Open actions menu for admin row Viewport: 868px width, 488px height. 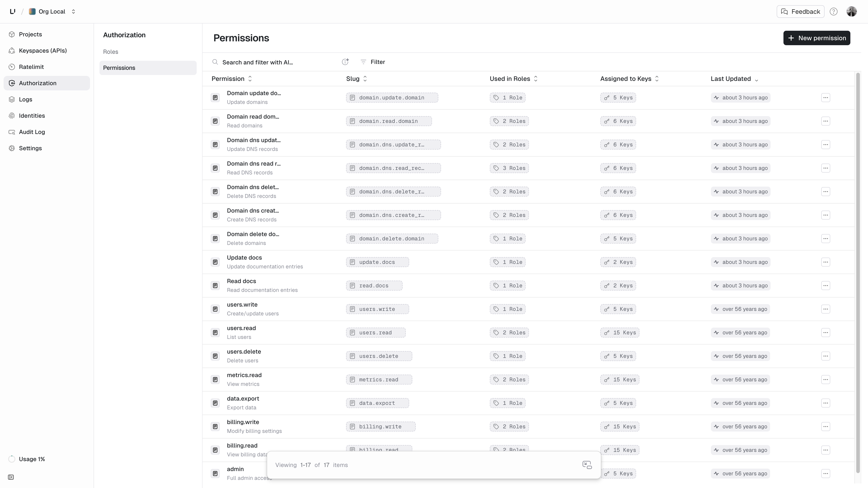(826, 474)
